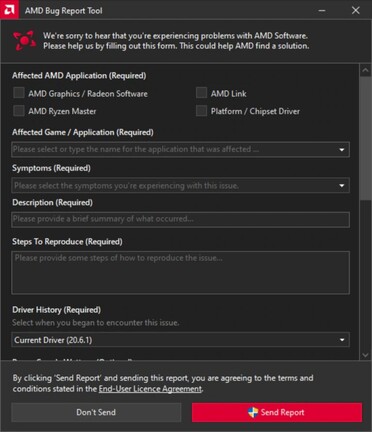Open the End-User Licence Agreement link
This screenshot has width=372, height=432.
150,389
